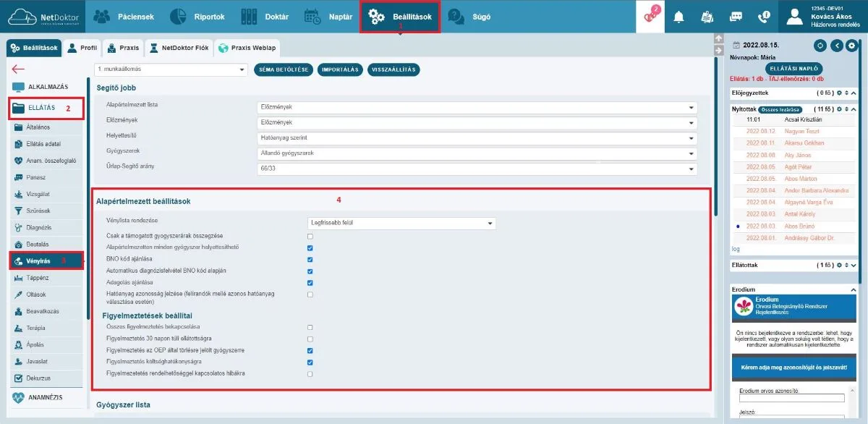The width and height of the screenshot is (868, 424).
Task: Open the Riportok menu
Action: click(198, 16)
